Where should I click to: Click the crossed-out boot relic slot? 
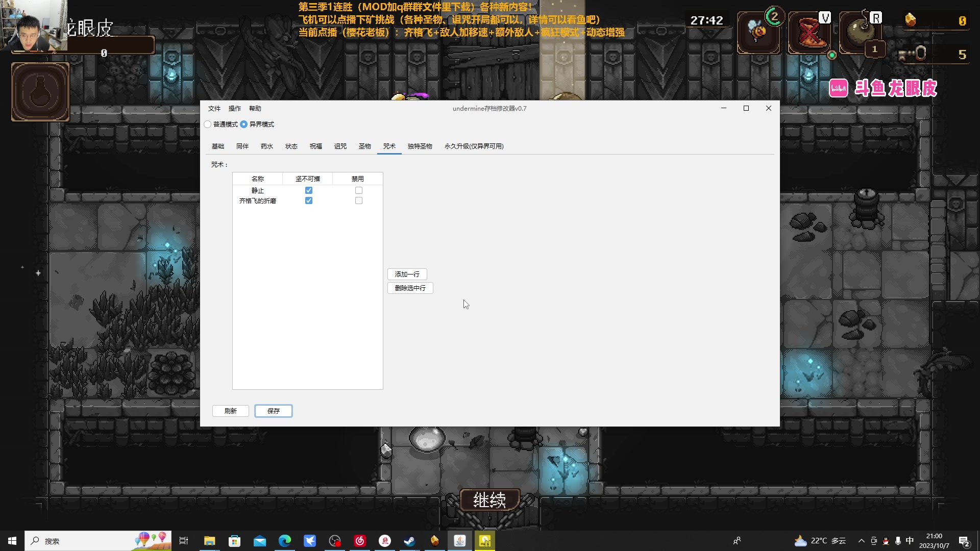point(810,33)
